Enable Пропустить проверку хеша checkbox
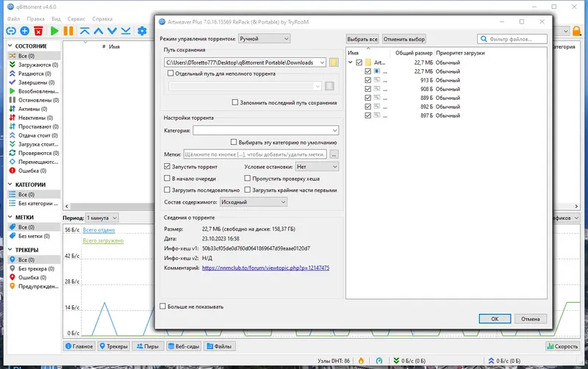This screenshot has width=588, height=369. (x=248, y=178)
